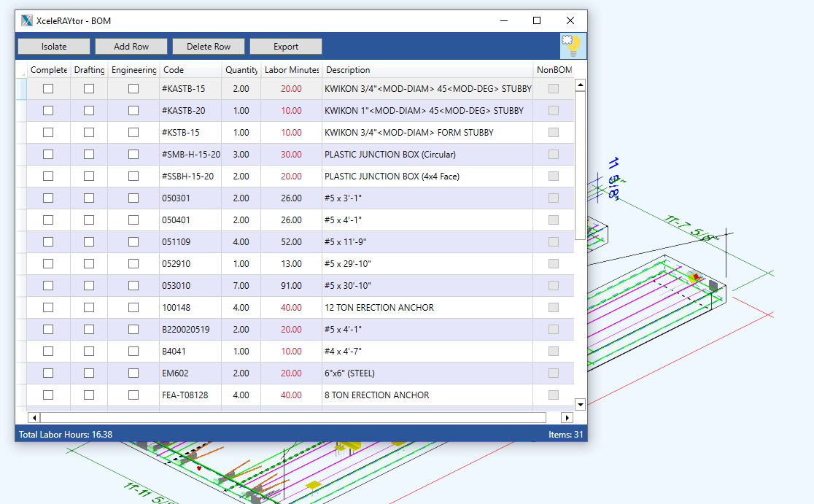Click the horizontal scrollbar right arrow
This screenshot has height=504, width=814.
567,418
